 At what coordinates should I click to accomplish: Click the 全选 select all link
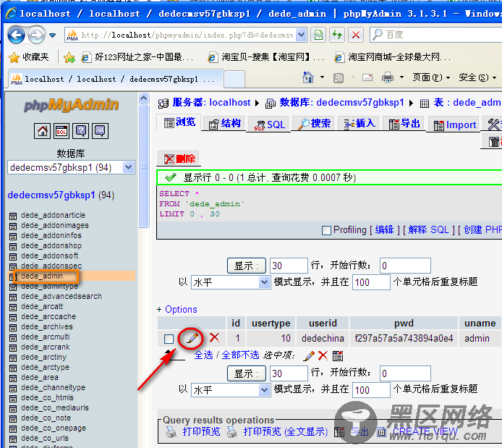203,355
